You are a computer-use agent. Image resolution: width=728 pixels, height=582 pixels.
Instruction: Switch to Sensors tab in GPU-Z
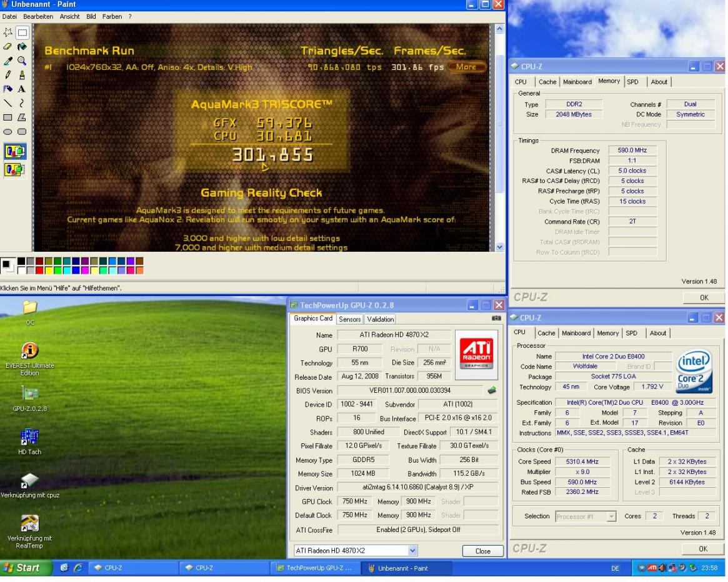349,319
